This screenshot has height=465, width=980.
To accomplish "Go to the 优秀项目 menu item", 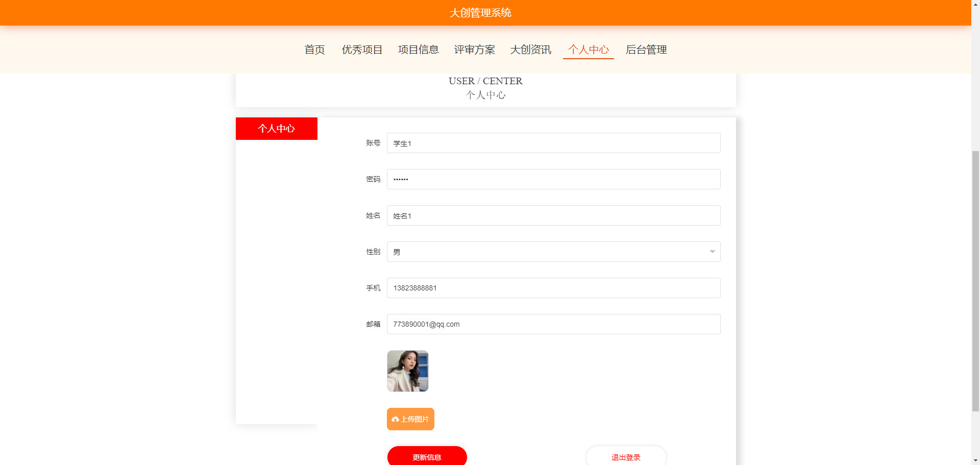I will click(362, 50).
